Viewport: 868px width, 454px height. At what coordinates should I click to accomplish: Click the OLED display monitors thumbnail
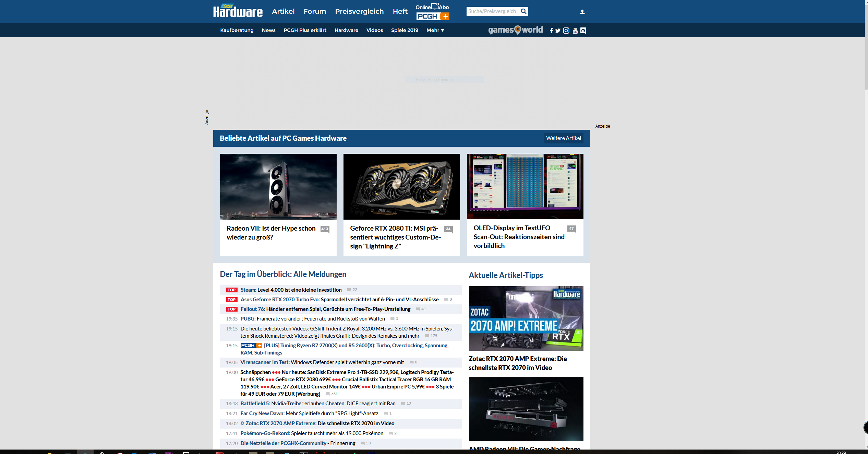(525, 186)
